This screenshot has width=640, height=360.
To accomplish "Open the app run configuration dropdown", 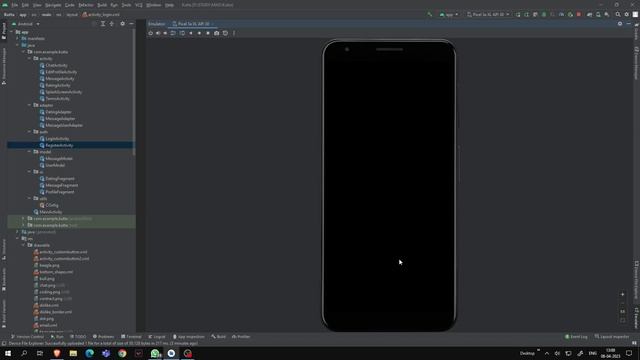I will point(449,15).
